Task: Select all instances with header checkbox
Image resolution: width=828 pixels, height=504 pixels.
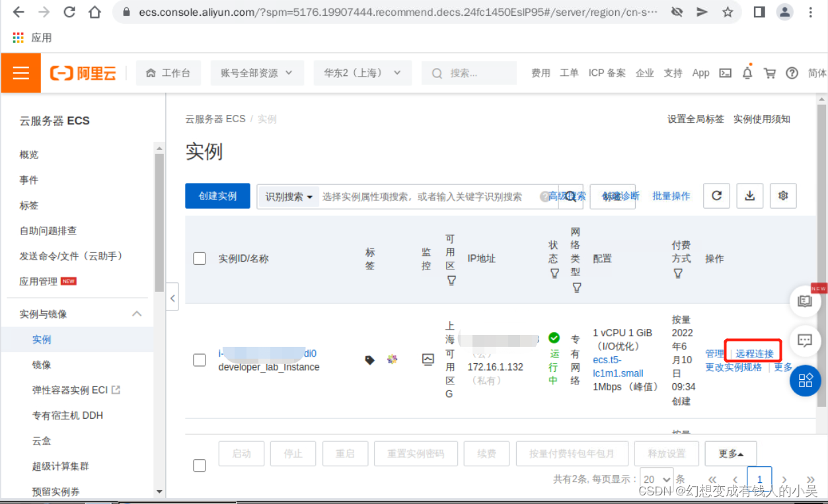Action: pos(200,258)
